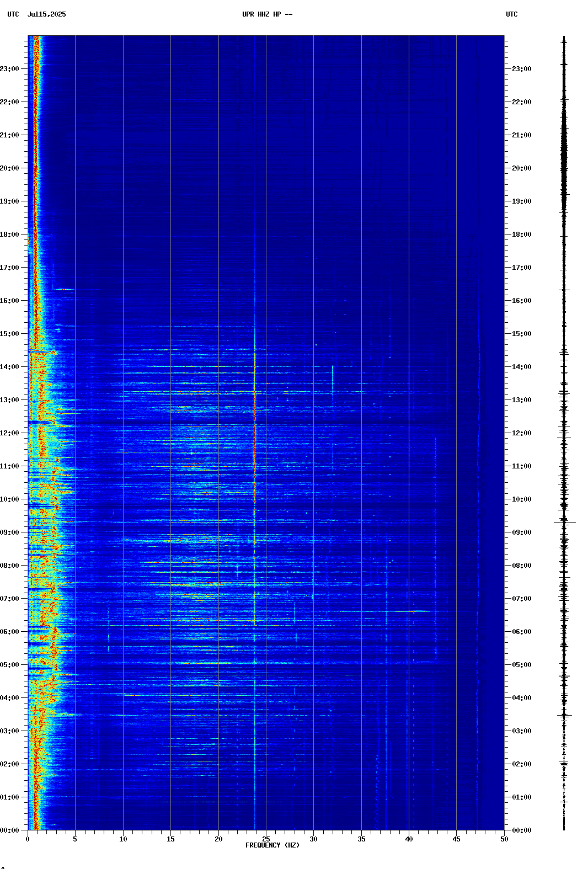The image size is (588, 874).
Task: Click the 'UPR HHZ HP --' station title
Action: [268, 14]
